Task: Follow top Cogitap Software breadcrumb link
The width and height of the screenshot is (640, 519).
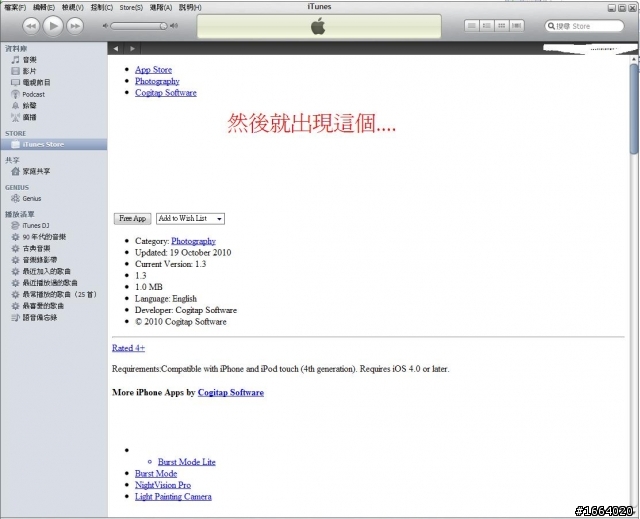Action: pos(166,93)
